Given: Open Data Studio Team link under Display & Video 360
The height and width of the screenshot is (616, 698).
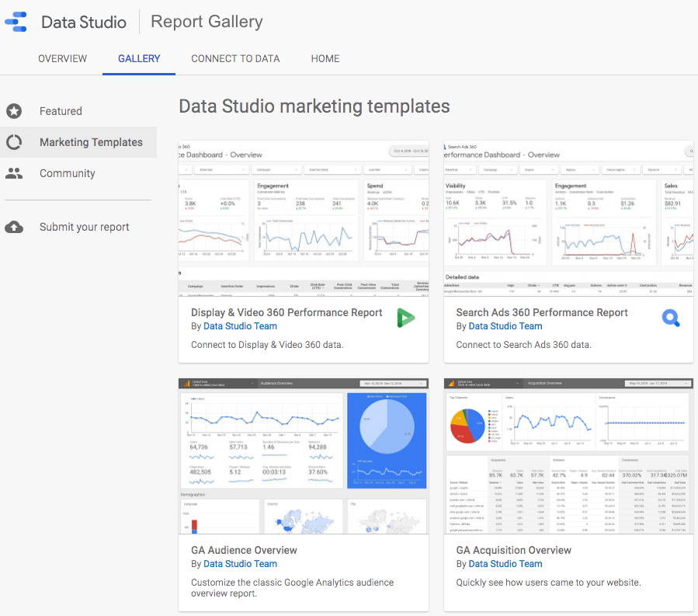Looking at the screenshot, I should 240,326.
